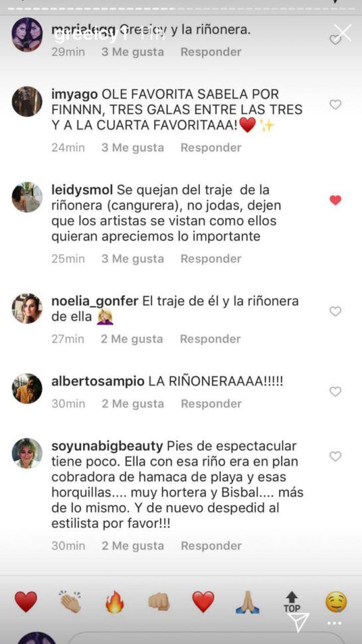The image size is (362, 644).
Task: Send the praying hands emoji reaction
Action: pos(248,603)
